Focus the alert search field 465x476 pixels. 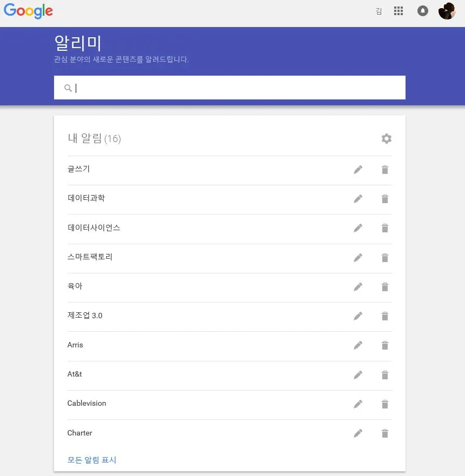point(230,88)
